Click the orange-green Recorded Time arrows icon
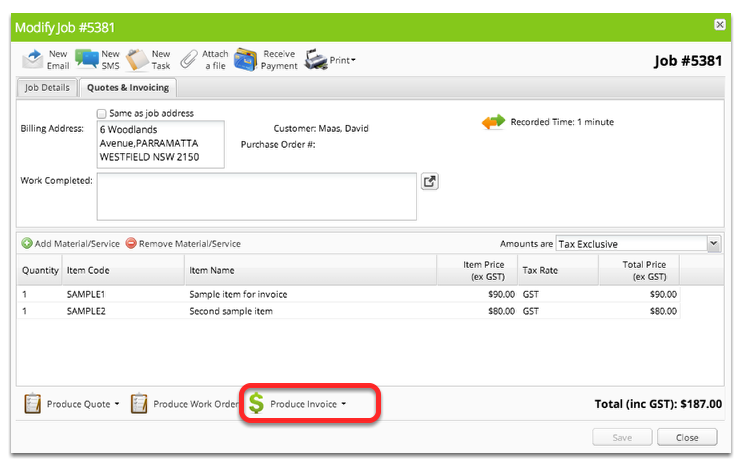 (x=493, y=122)
